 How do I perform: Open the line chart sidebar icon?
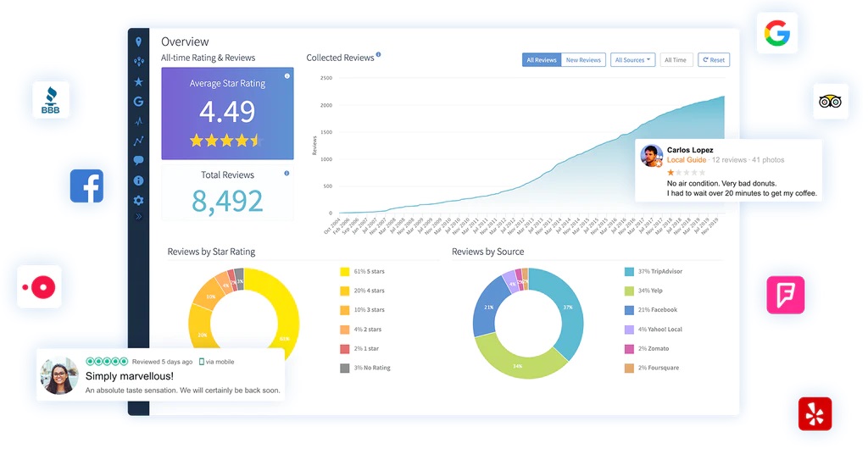pos(138,141)
